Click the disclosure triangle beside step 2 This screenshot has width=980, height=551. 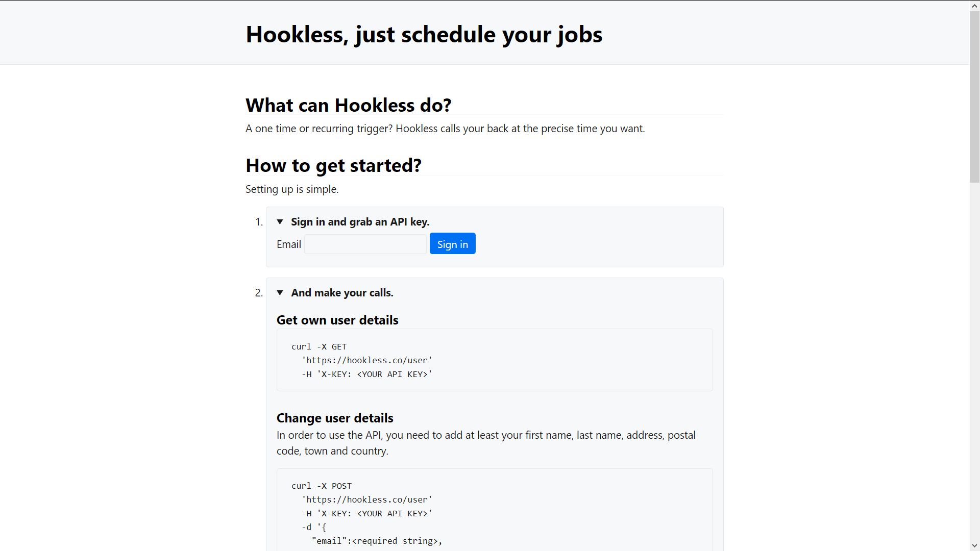[280, 293]
